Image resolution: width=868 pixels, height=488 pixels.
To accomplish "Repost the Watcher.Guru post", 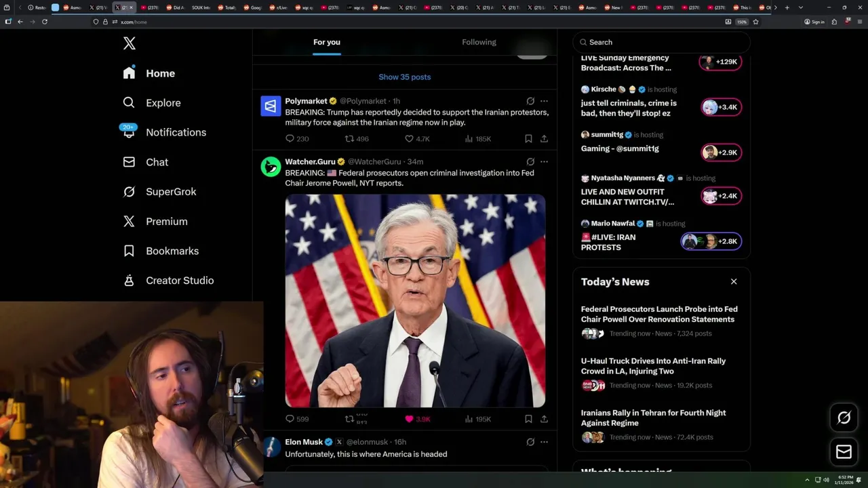I will point(357,419).
